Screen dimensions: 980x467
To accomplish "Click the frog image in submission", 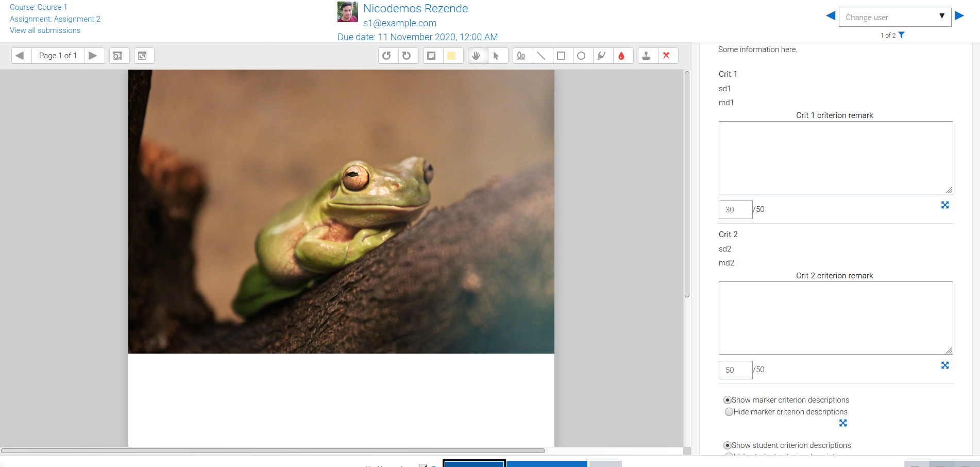I will [341, 211].
